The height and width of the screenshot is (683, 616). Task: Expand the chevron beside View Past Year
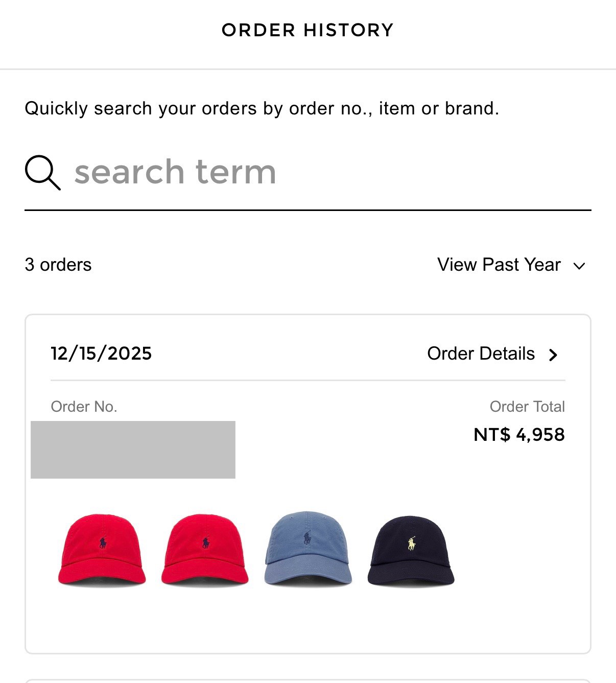click(x=579, y=266)
